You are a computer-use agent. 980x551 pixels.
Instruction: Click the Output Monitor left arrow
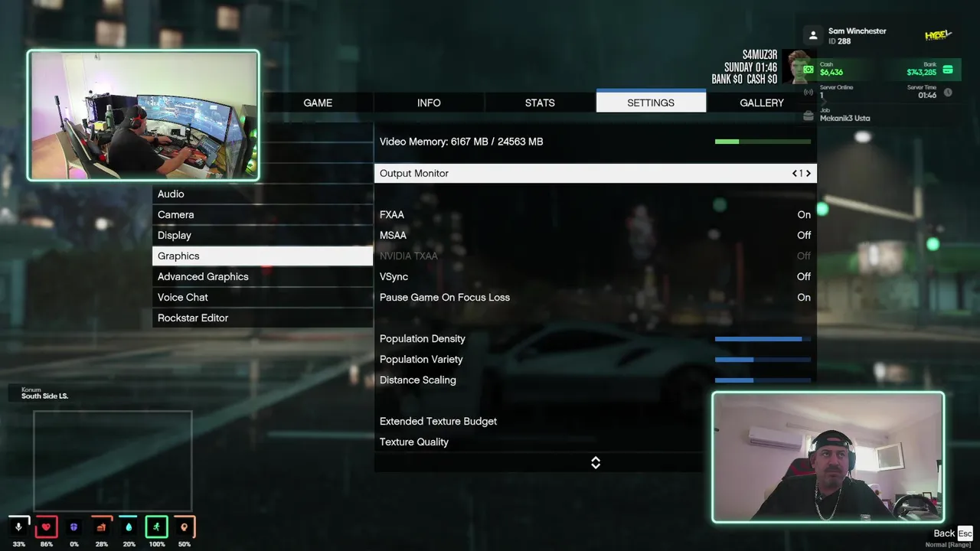click(795, 174)
